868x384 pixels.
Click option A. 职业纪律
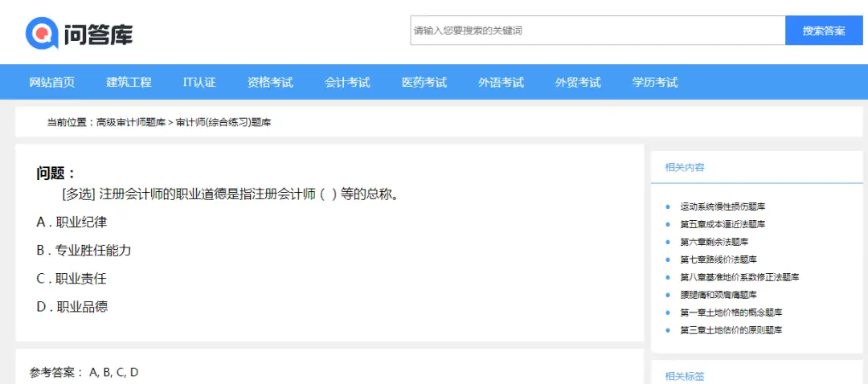click(x=72, y=223)
